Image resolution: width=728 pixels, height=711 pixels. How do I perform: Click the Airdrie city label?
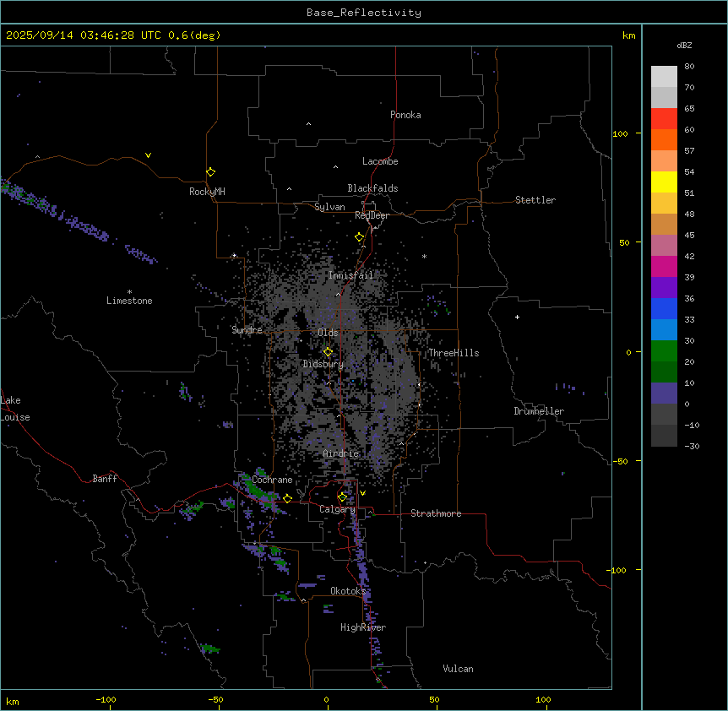[341, 453]
